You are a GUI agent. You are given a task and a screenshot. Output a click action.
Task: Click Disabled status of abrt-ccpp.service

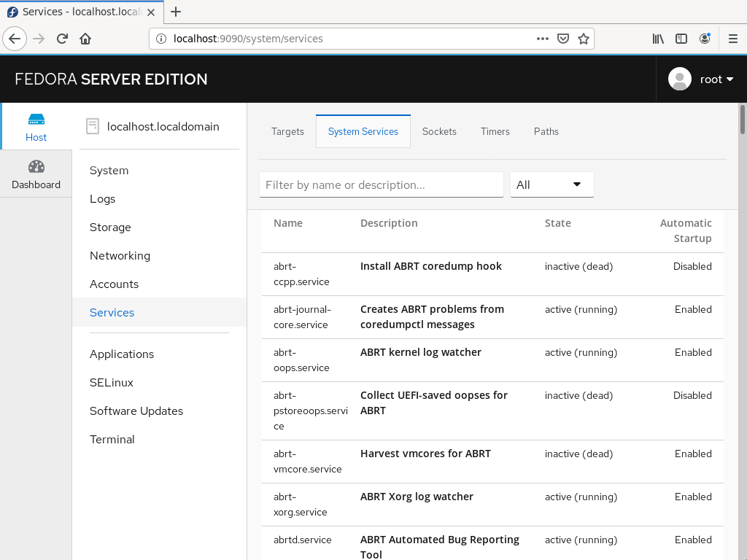[x=692, y=267]
